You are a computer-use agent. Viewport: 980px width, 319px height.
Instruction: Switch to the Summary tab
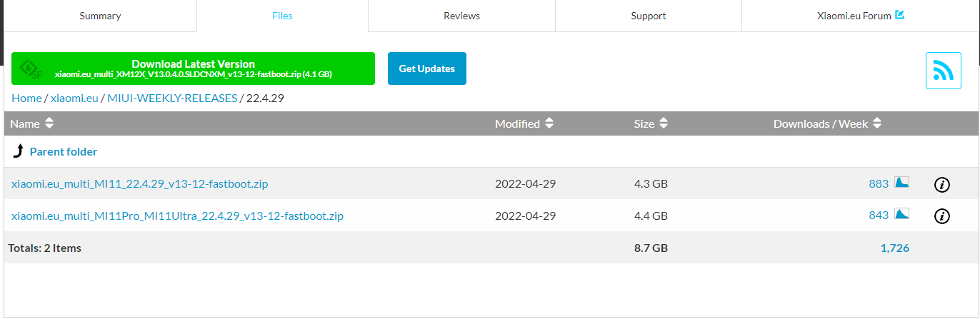tap(100, 16)
